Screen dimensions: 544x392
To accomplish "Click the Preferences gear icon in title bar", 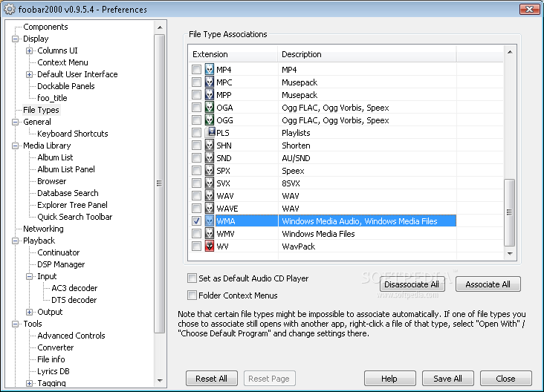I will (10, 10).
